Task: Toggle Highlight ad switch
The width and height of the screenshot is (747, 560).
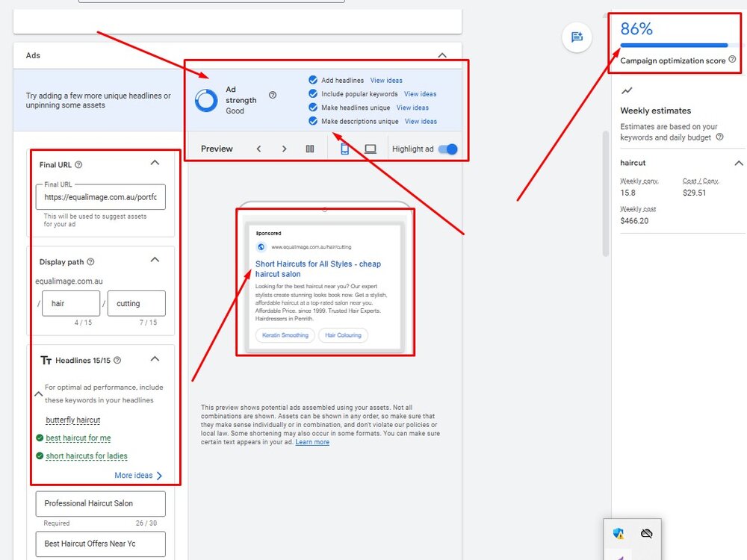Action: 448,149
